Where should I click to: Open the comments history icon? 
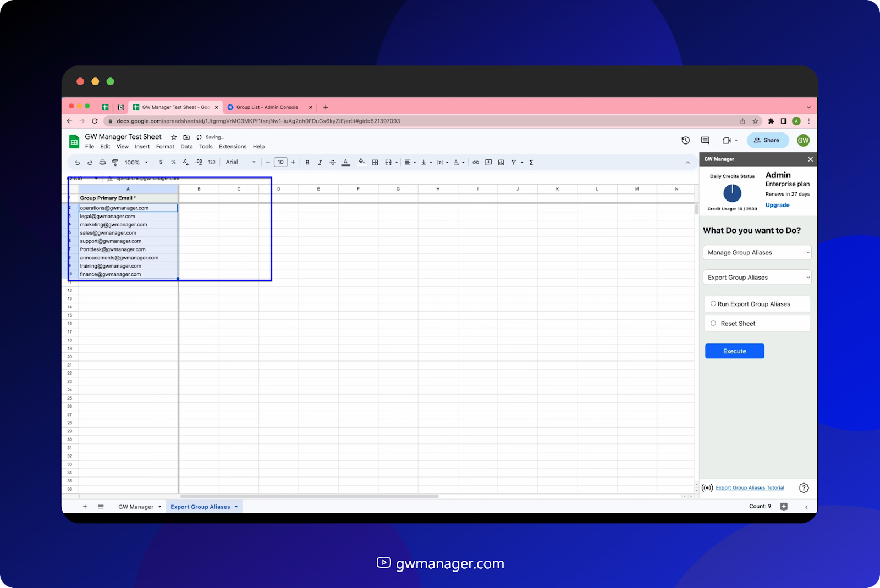click(705, 141)
